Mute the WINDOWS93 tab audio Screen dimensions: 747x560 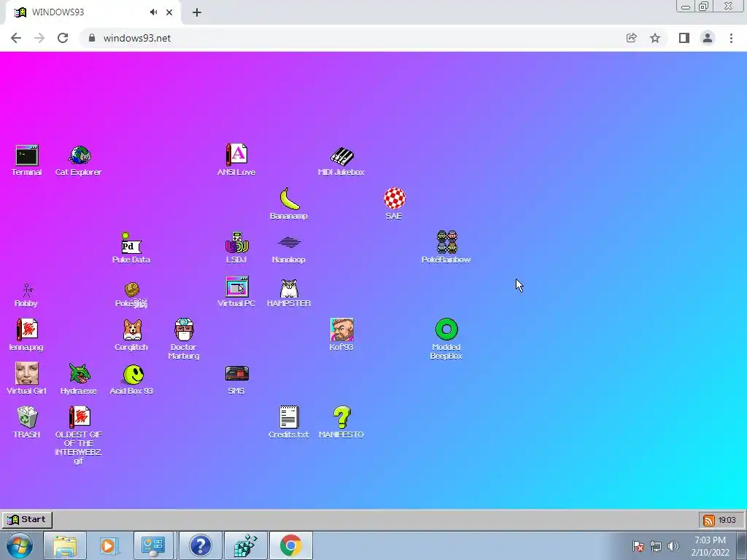[153, 12]
